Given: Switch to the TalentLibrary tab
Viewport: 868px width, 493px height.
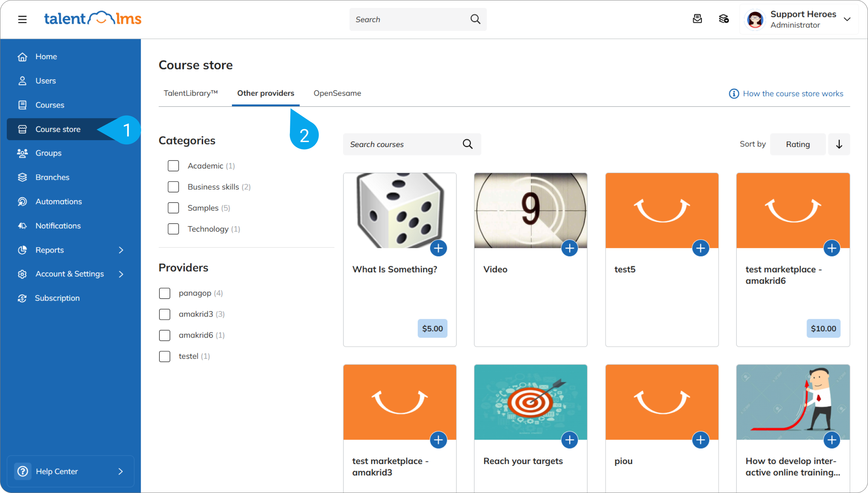Looking at the screenshot, I should [x=191, y=93].
